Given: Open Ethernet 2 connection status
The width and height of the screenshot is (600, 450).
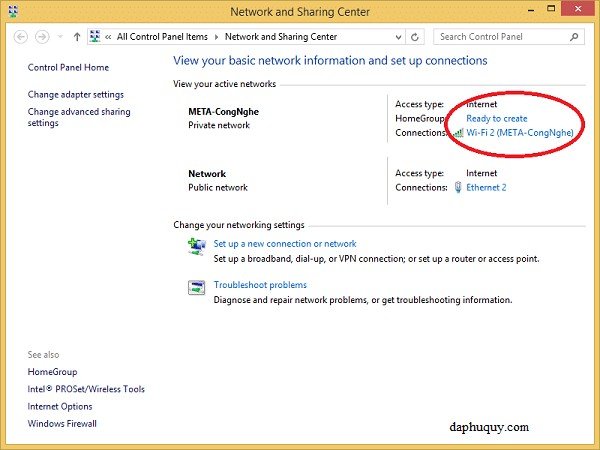Looking at the screenshot, I should (486, 188).
